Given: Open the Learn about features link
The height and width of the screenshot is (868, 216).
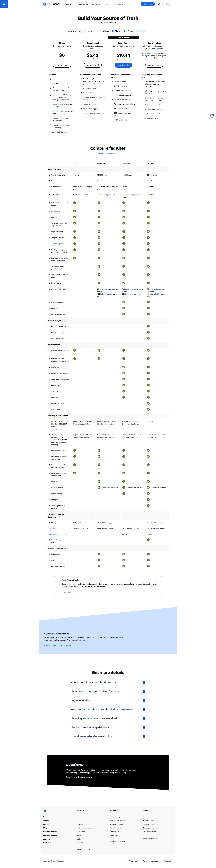Looking at the screenshot, I should [x=108, y=154].
